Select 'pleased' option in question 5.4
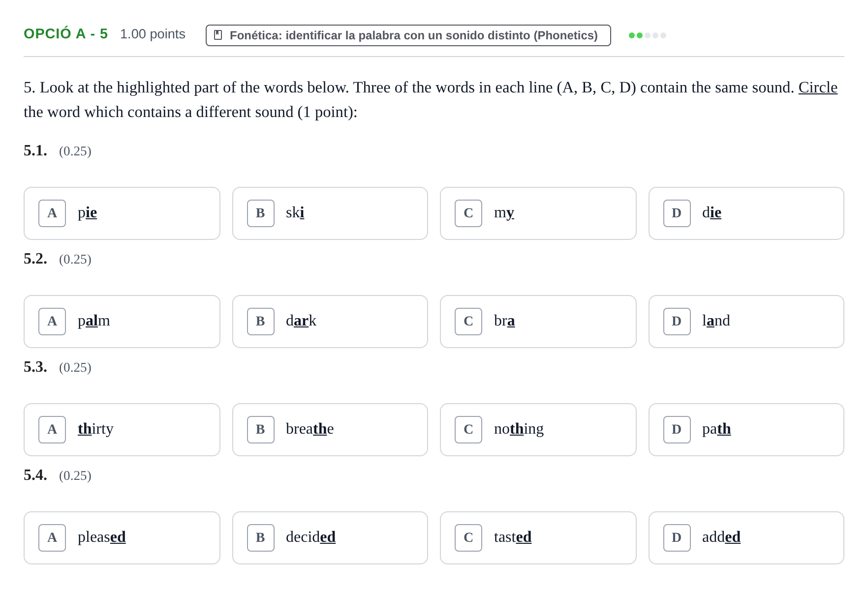The image size is (868, 589). pyautogui.click(x=122, y=538)
